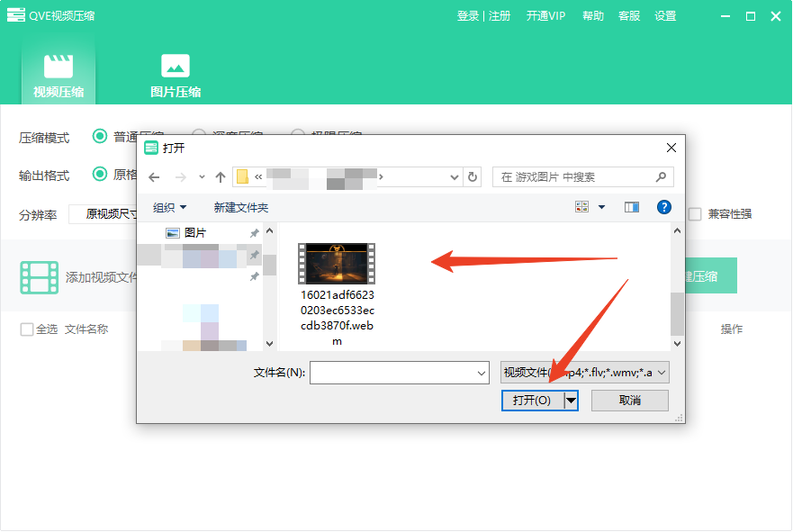Viewport: 793px width, 532px height.
Task: Refresh the folder address bar
Action: coord(473,177)
